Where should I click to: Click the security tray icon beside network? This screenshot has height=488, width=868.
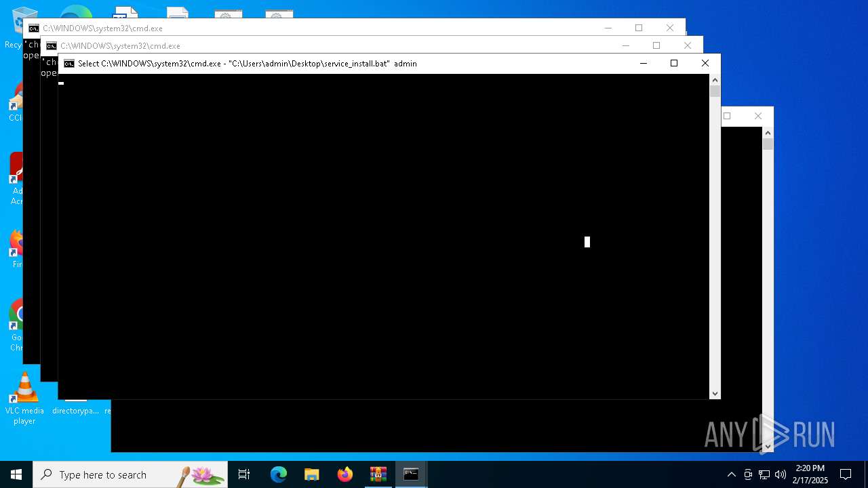[748, 474]
